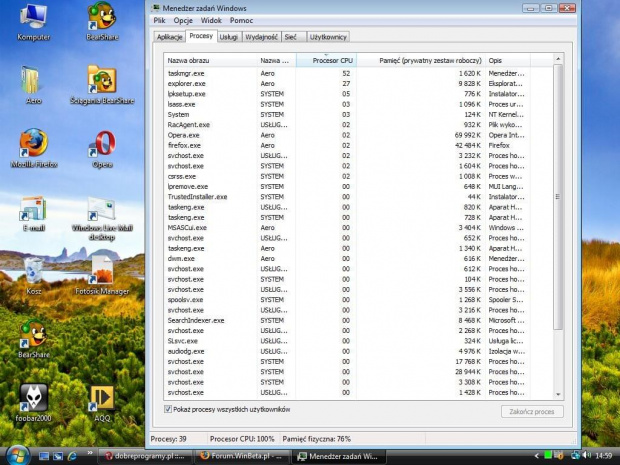Open the Komputer desktop icon
The image size is (620, 465).
click(x=34, y=22)
